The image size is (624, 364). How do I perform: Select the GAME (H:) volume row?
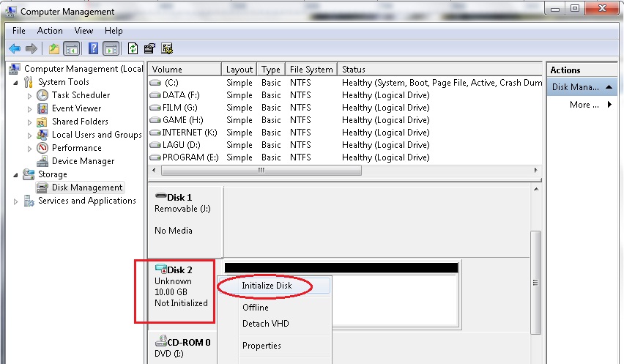(x=345, y=119)
